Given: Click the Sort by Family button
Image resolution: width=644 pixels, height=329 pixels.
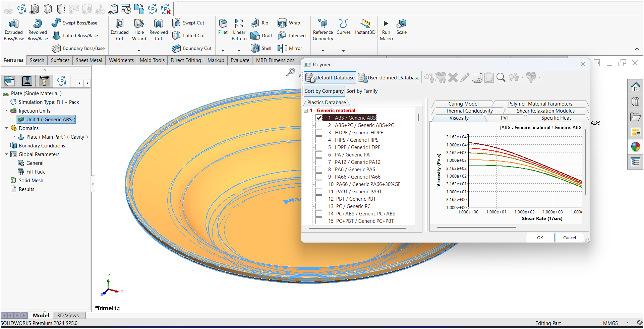Looking at the screenshot, I should [362, 91].
